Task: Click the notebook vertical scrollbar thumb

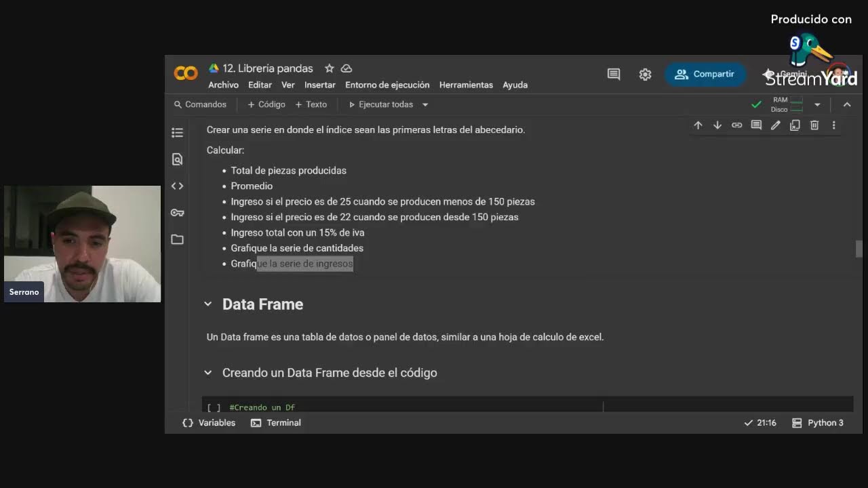Action: point(859,249)
